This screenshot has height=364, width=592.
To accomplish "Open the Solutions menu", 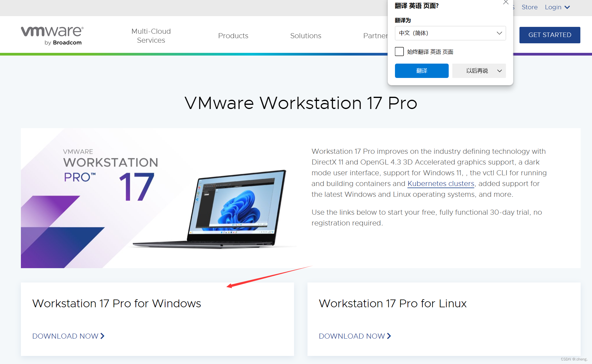I will coord(306,36).
